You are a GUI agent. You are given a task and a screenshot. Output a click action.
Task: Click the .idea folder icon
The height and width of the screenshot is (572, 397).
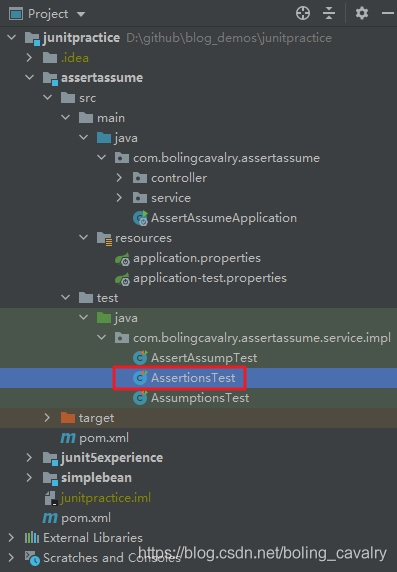point(50,58)
